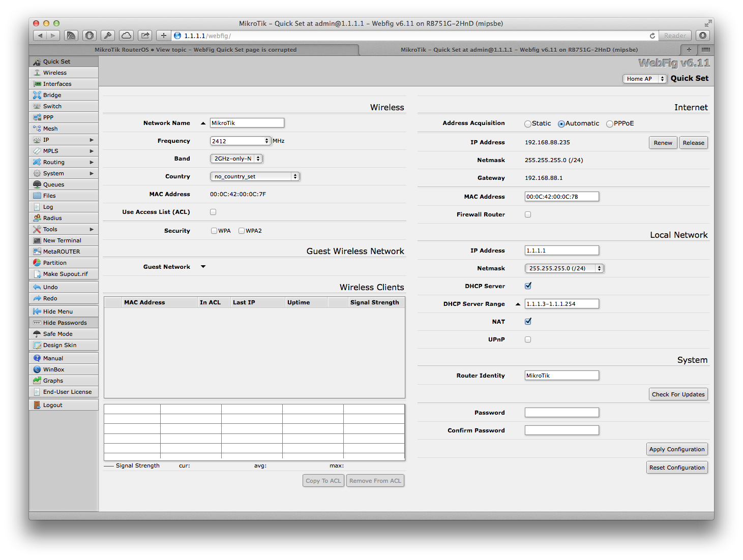Open the Frequency stepper control
The image size is (743, 560).
pyautogui.click(x=266, y=140)
